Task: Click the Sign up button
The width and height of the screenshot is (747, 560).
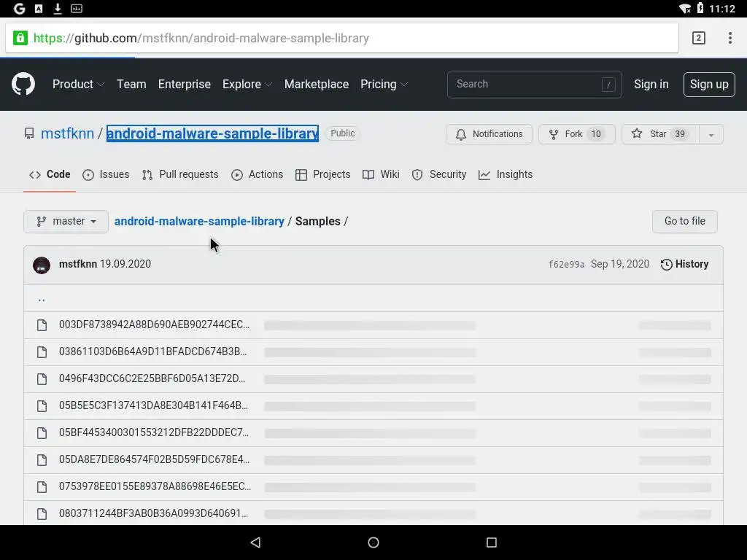Action: pyautogui.click(x=709, y=85)
